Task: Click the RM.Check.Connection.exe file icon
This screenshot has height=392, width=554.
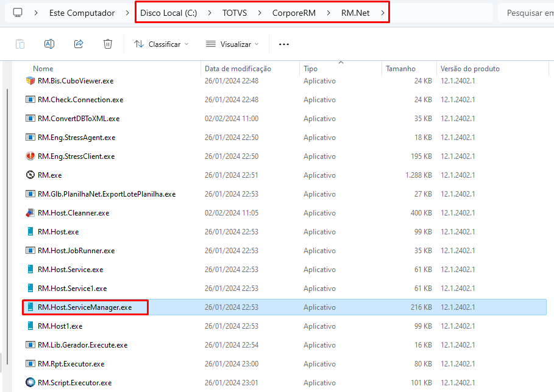Action: point(30,99)
